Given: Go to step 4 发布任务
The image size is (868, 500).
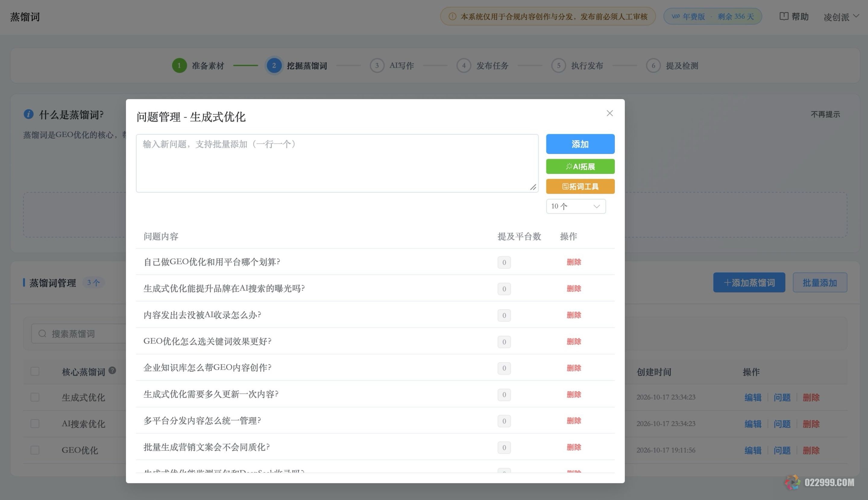Looking at the screenshot, I should tap(483, 66).
